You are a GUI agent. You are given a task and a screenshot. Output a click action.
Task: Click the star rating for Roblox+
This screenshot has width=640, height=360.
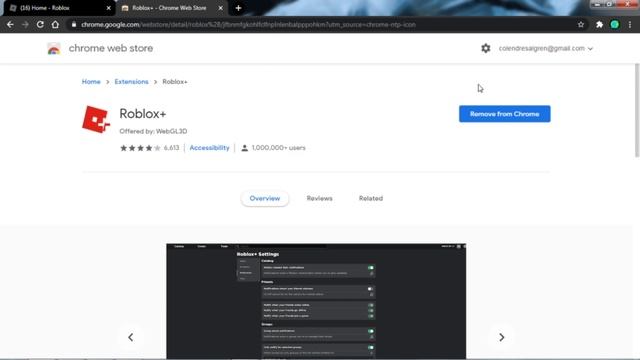pyautogui.click(x=140, y=148)
